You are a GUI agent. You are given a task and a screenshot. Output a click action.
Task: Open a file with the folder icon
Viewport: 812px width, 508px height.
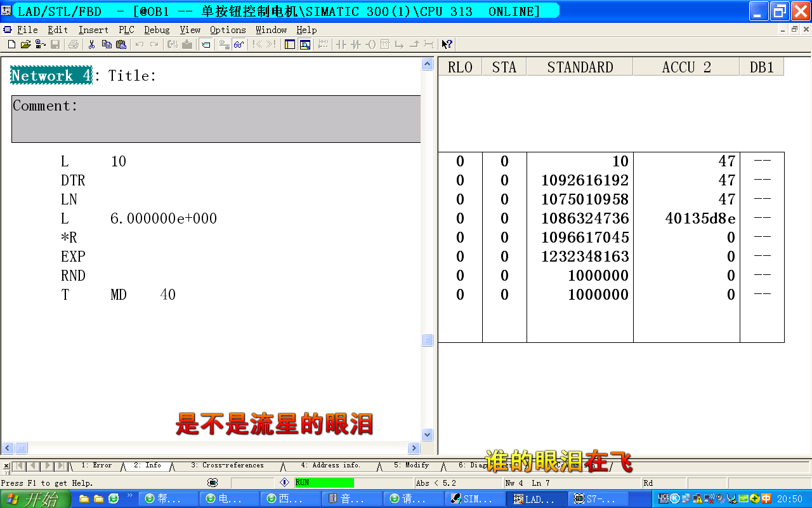pyautogui.click(x=26, y=44)
